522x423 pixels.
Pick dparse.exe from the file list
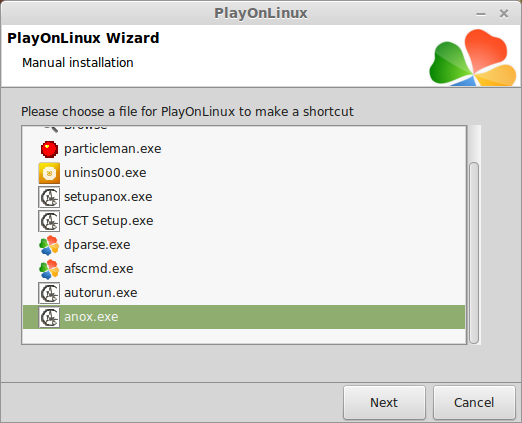244,245
